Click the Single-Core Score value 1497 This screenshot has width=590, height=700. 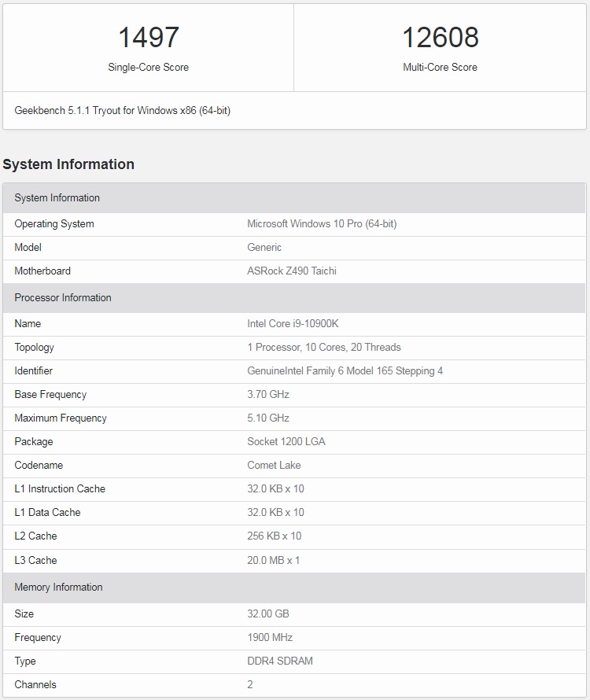[149, 38]
